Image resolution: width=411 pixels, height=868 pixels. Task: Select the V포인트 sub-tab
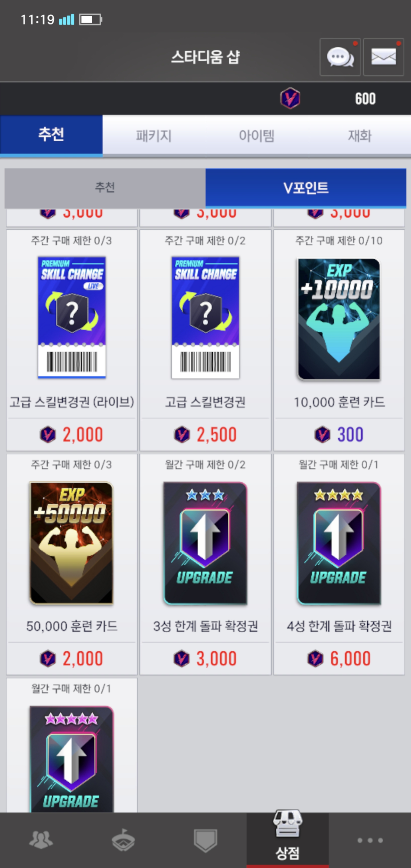[306, 188]
